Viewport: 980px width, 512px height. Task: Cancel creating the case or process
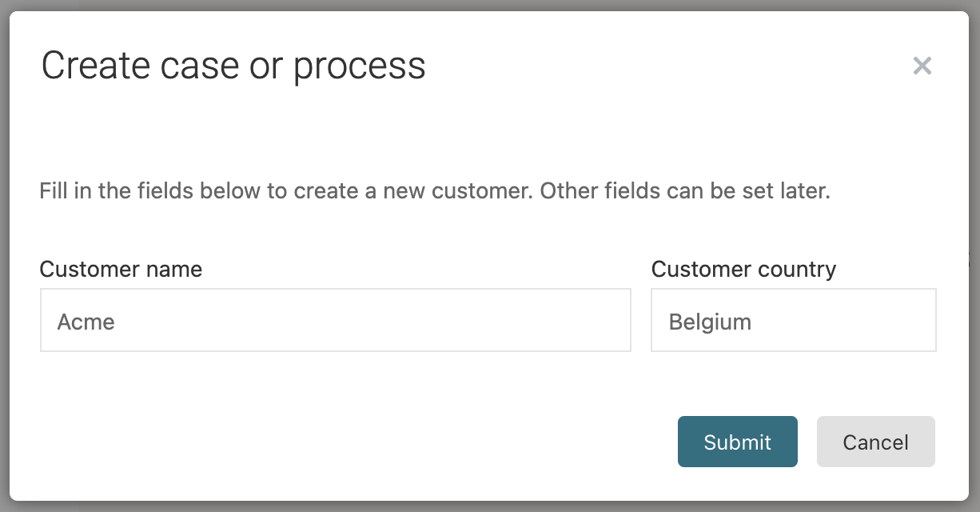tap(875, 442)
